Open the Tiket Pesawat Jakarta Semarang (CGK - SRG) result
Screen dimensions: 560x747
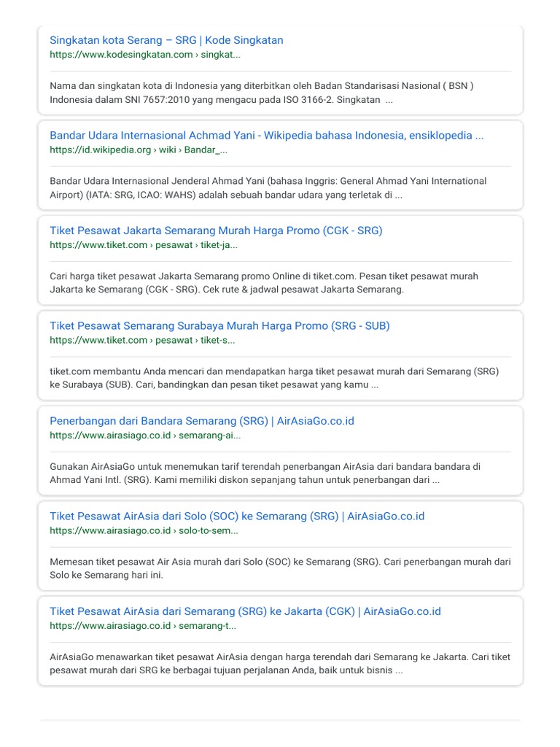(216, 231)
